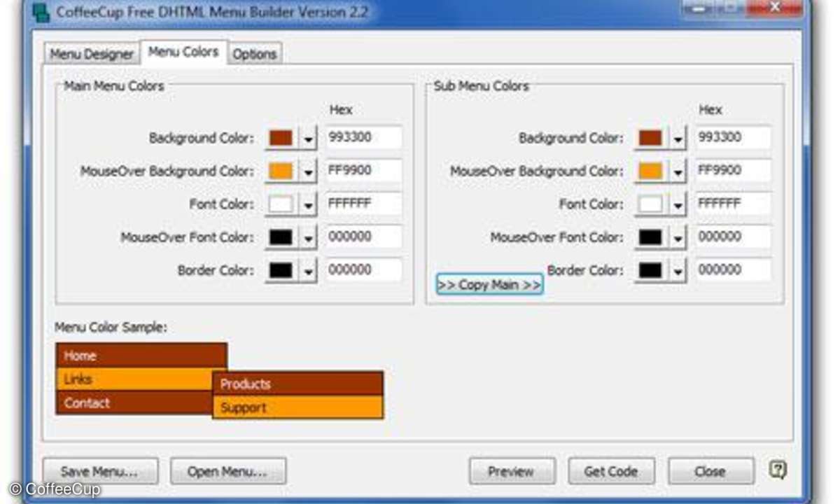Edit Main Menu MouseOver Font Color hex field

[x=364, y=237]
